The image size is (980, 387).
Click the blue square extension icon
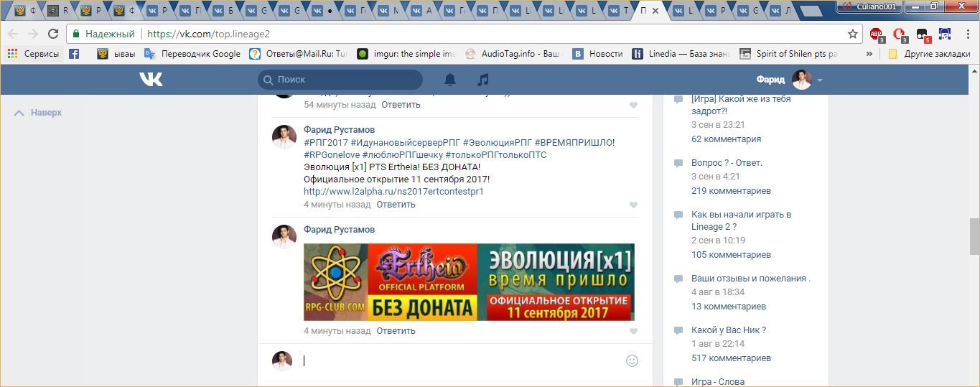(x=945, y=34)
